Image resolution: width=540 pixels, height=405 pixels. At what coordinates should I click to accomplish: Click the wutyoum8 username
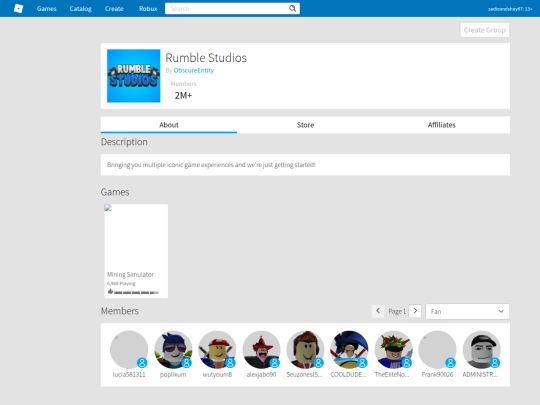217,374
